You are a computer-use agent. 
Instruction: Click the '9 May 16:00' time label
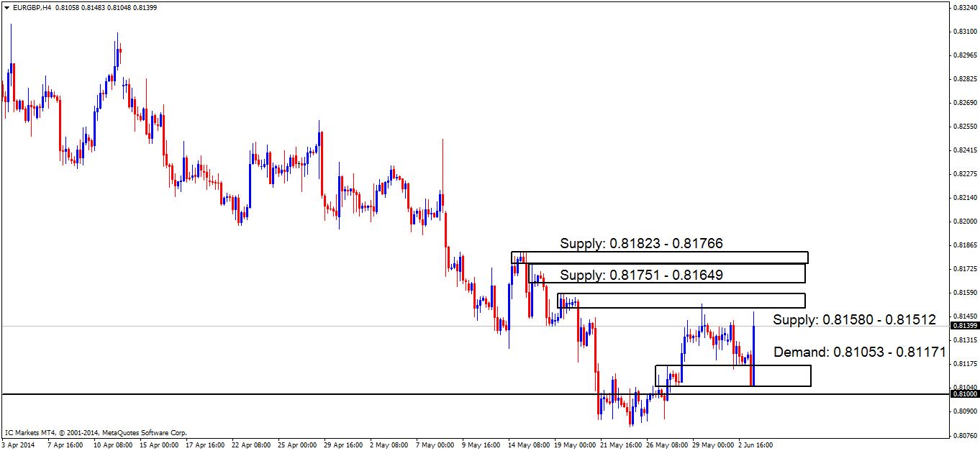pos(481,445)
